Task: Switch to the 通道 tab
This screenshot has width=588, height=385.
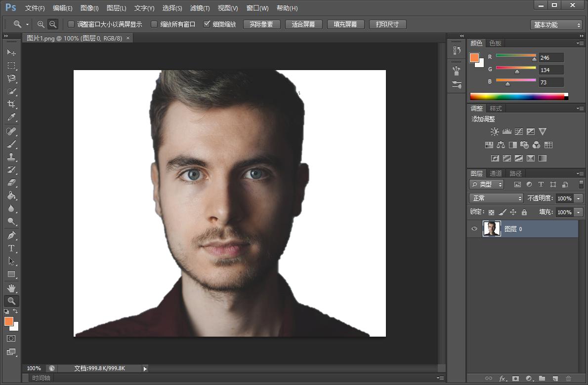Action: click(496, 173)
